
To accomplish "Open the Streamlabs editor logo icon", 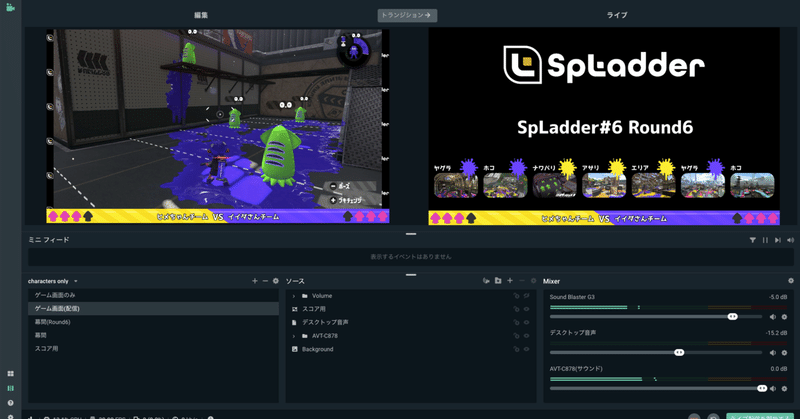I will pyautogui.click(x=10, y=7).
